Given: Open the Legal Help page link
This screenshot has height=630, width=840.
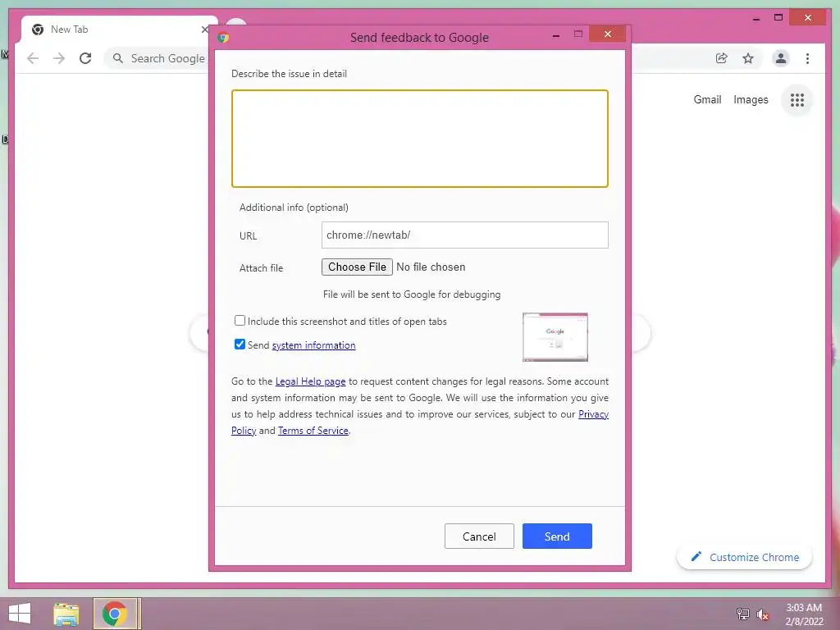Looking at the screenshot, I should point(310,381).
